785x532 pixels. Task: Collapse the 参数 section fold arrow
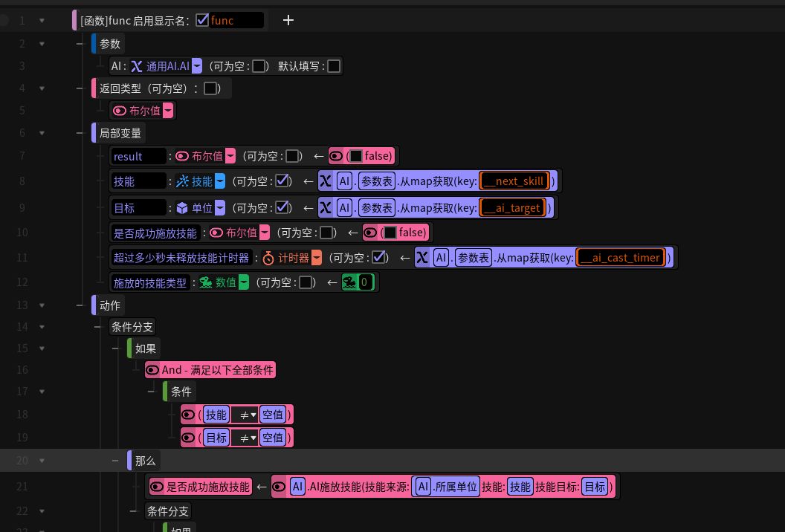pos(42,44)
